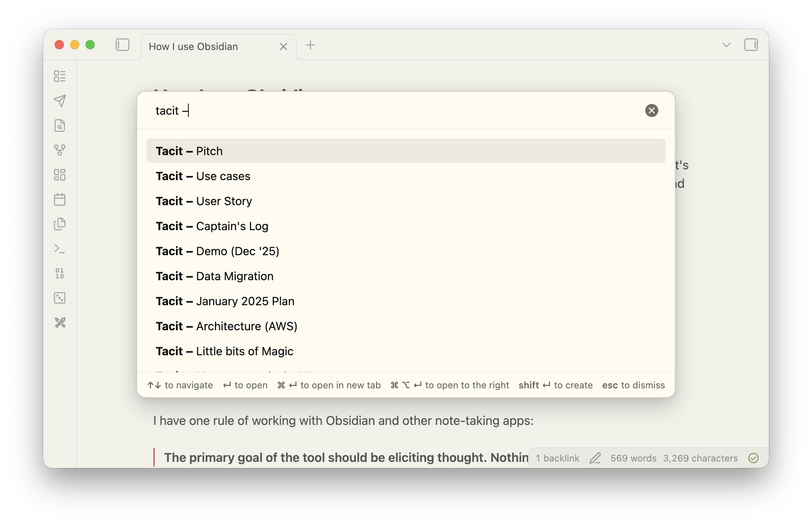Screen dimensions: 812x525
Task: Open command palette terminal icon
Action: 60,249
